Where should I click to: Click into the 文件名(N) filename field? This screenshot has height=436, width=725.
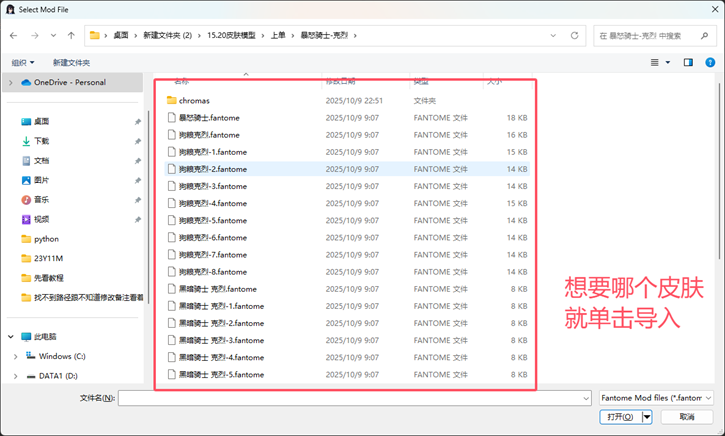pyautogui.click(x=354, y=398)
